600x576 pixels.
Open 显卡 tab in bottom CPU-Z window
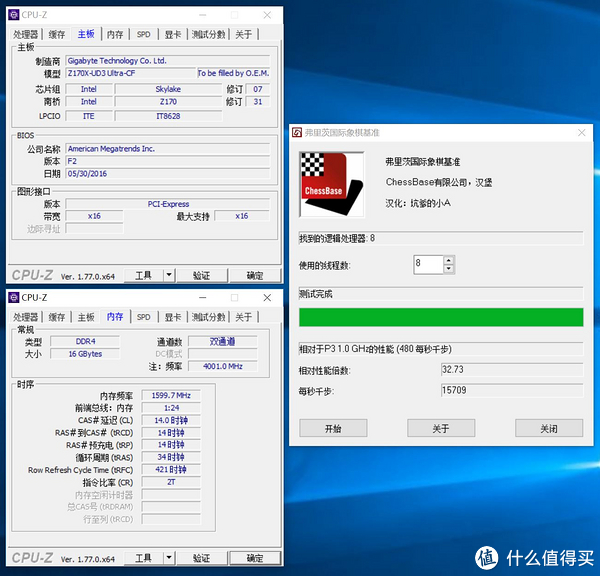[x=173, y=317]
